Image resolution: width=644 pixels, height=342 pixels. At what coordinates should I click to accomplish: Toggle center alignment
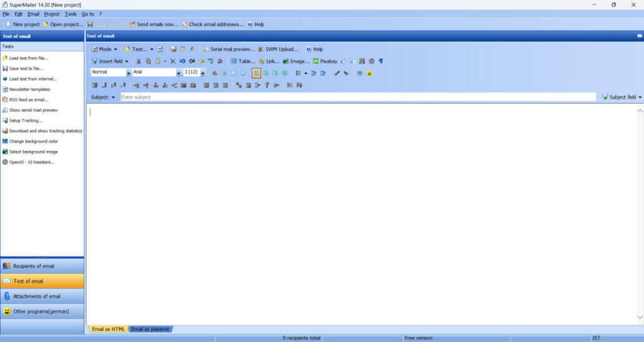click(x=266, y=73)
